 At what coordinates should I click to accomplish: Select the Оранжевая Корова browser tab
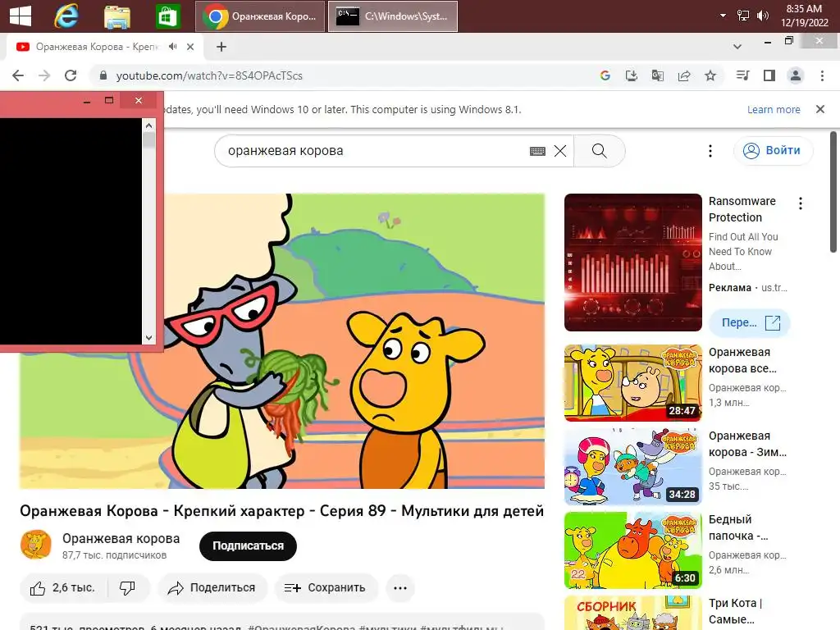(97, 47)
